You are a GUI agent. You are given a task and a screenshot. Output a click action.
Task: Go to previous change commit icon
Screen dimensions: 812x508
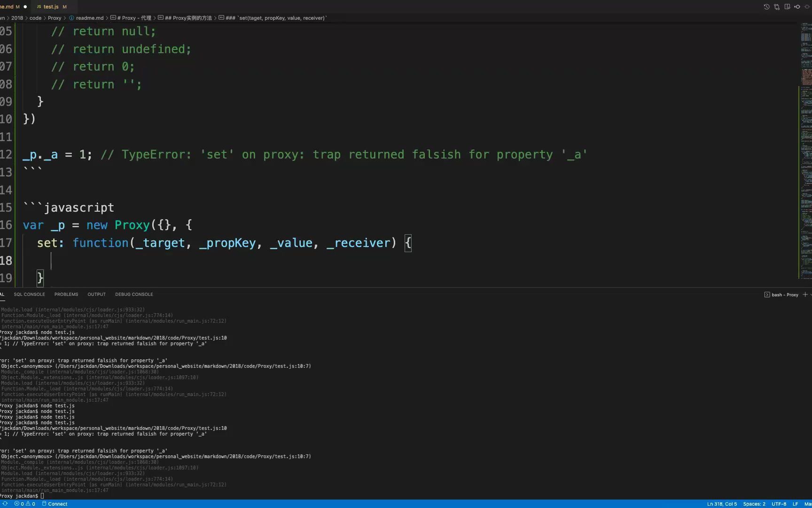pos(797,7)
